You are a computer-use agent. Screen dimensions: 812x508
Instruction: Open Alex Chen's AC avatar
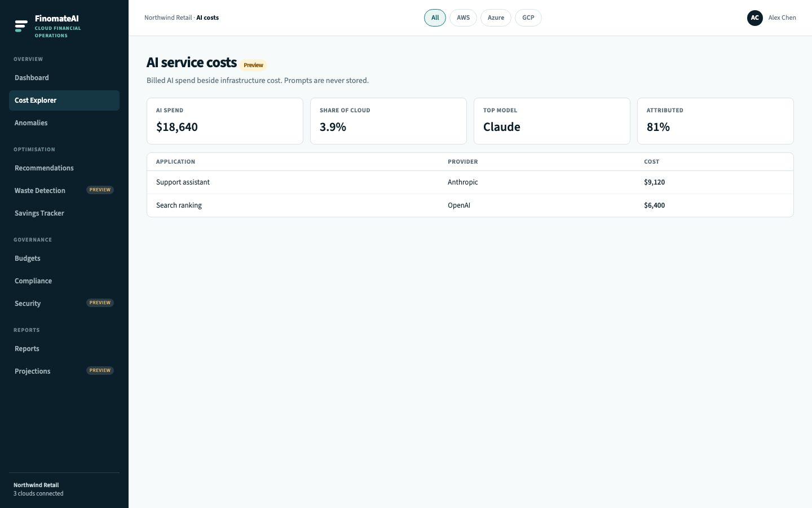click(x=754, y=18)
